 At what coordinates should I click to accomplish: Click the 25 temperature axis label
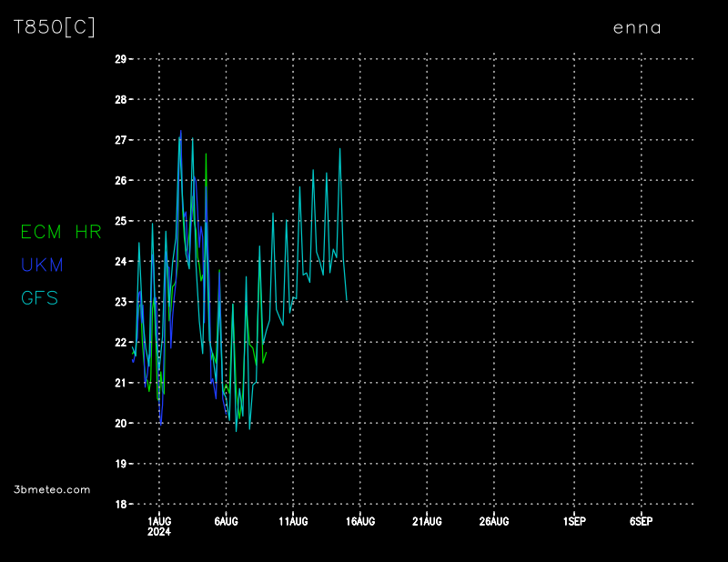tap(120, 221)
